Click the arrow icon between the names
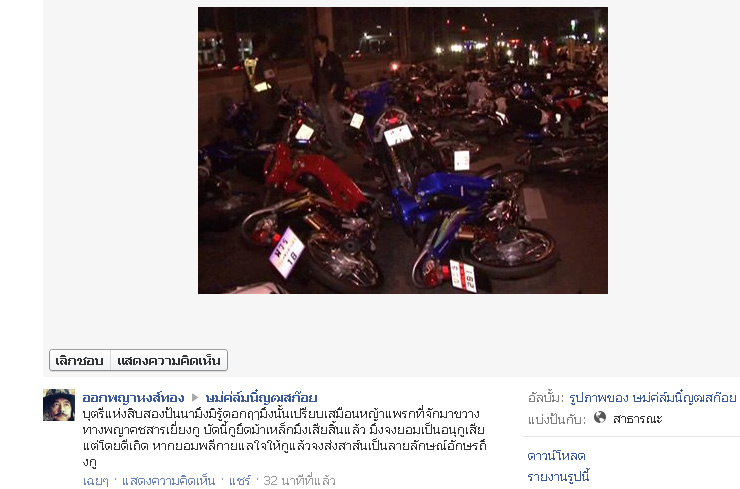Viewport: 740px width, 489px height. pyautogui.click(x=195, y=398)
